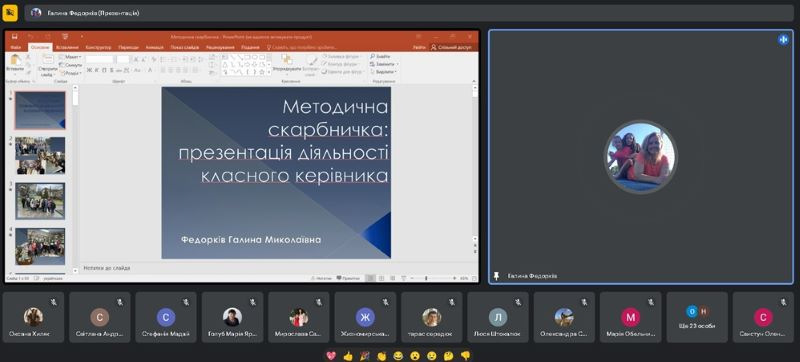Viewport: 800px width, 362px height.
Task: Send the party popper reaction
Action: click(365, 356)
